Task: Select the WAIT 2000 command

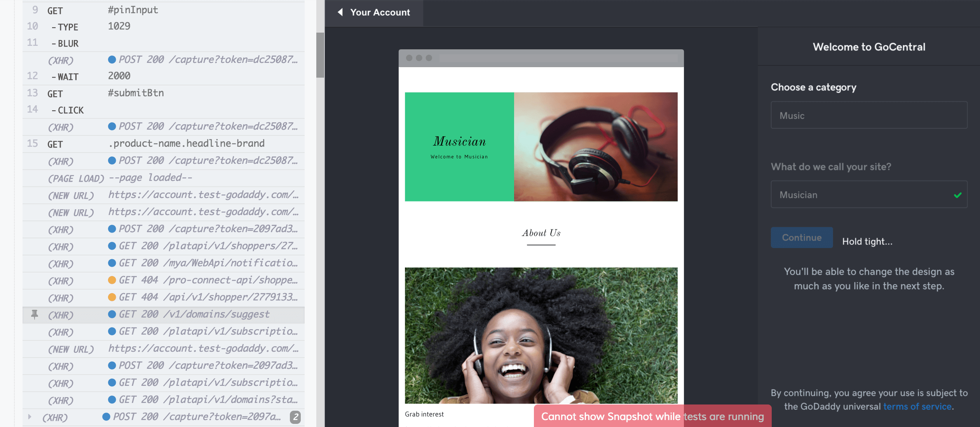Action: 164,76
